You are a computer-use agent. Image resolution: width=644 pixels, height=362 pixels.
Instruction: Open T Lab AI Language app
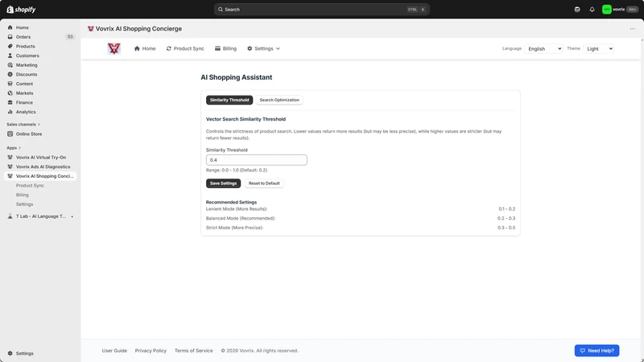pyautogui.click(x=40, y=216)
